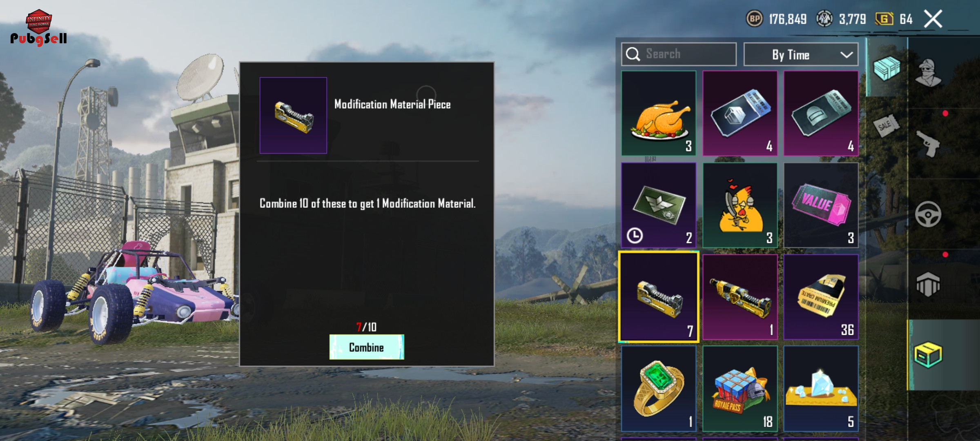Select the Classic Crate coupon item
980x441 pixels.
740,113
